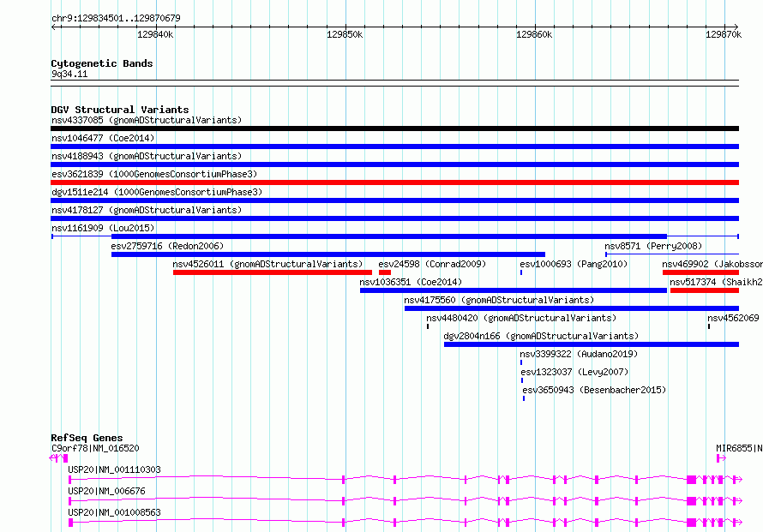
Task: Select nsv517374 variant label
Action: pyautogui.click(x=717, y=282)
